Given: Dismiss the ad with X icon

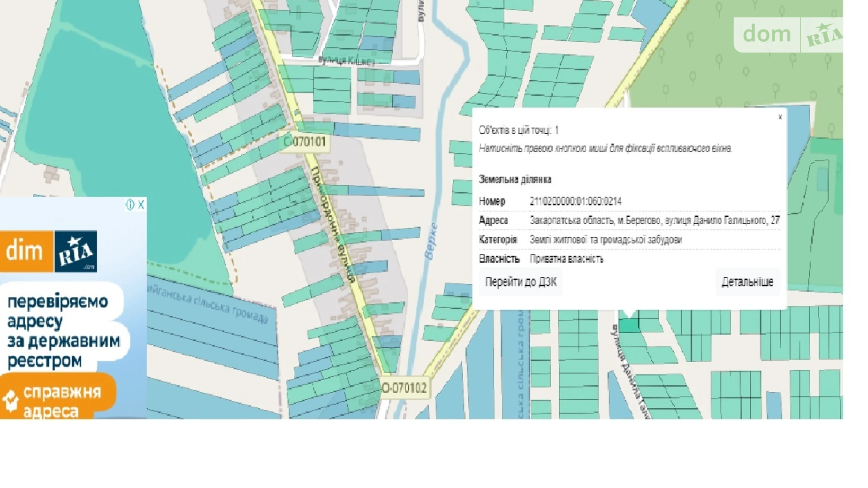Looking at the screenshot, I should tap(141, 205).
